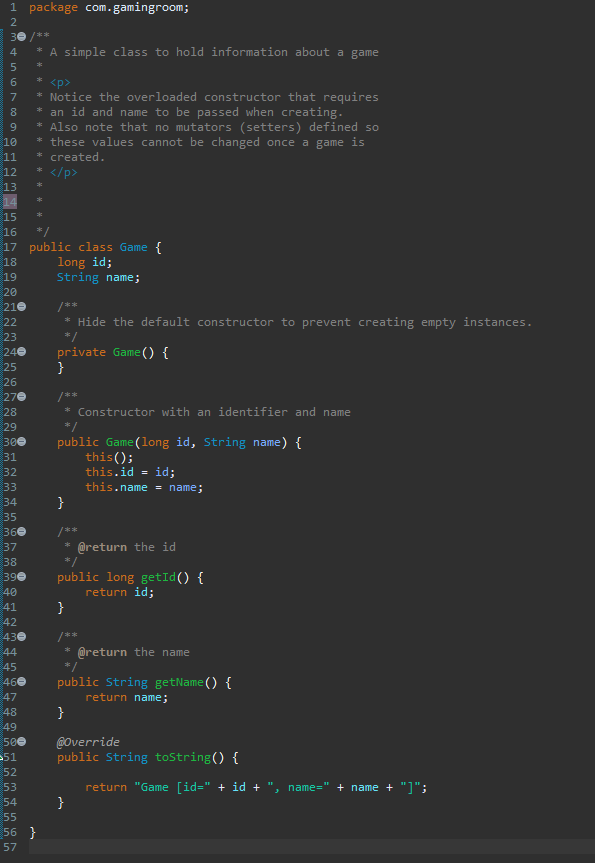Click the closing brace on line 56
595x863 pixels.
pyautogui.click(x=32, y=832)
